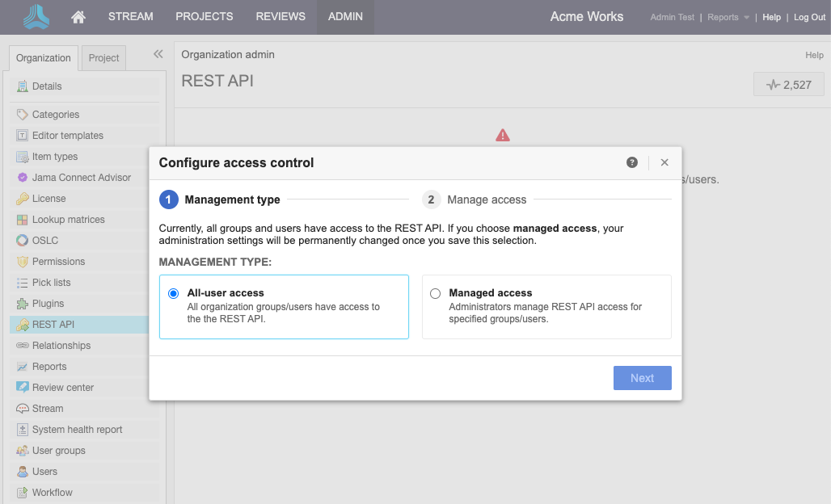Open the PROJECTS menu
The height and width of the screenshot is (504, 831).
click(x=204, y=16)
